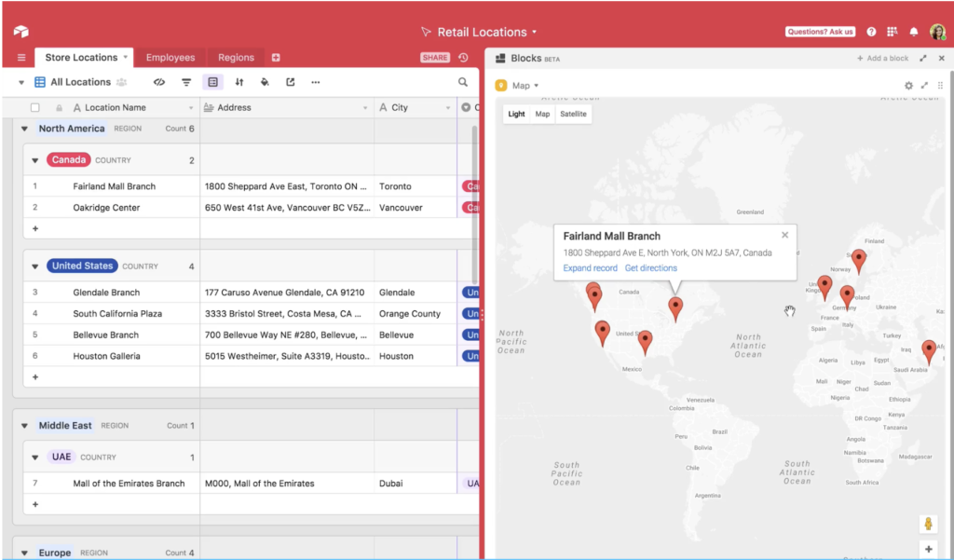The height and width of the screenshot is (560, 954).
Task: Collapse the United States country group
Action: point(35,266)
